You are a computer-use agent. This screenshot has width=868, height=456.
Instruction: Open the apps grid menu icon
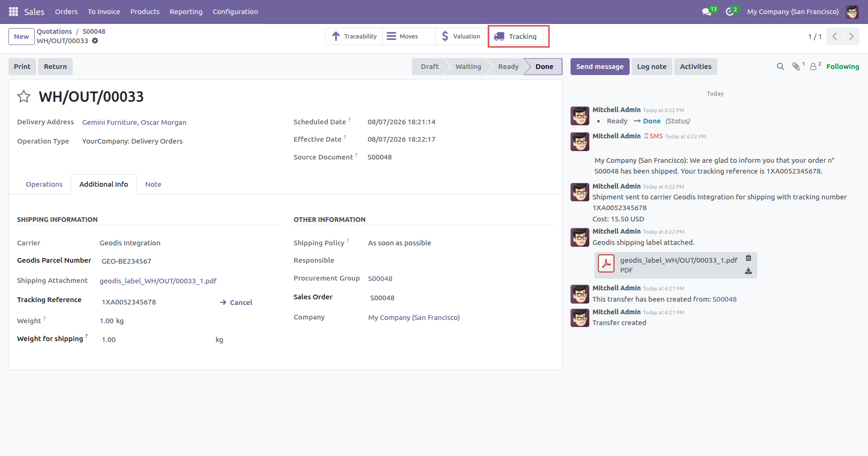pyautogui.click(x=14, y=11)
